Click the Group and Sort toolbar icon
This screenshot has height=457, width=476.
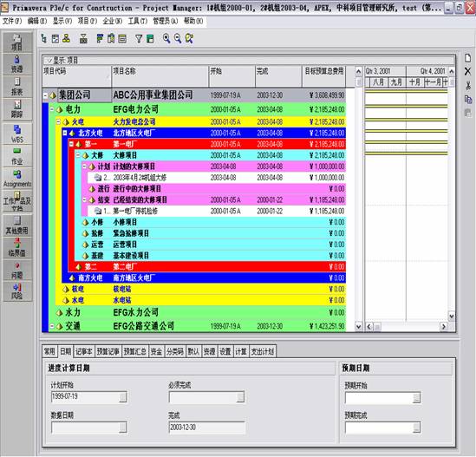[150, 38]
